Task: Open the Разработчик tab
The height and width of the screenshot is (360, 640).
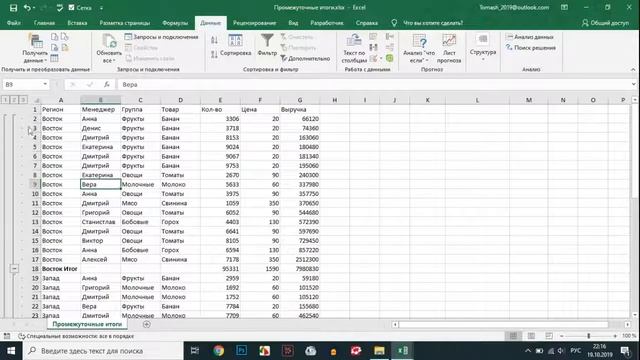Action: (327, 23)
